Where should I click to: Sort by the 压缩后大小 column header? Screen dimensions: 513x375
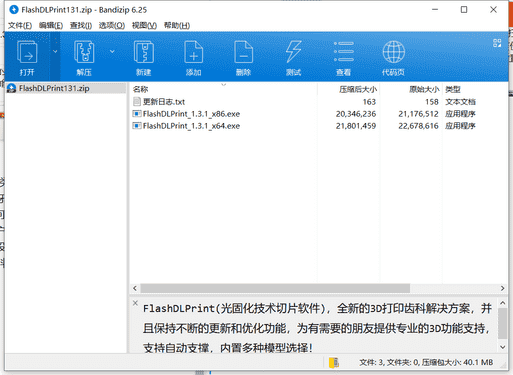[349, 89]
